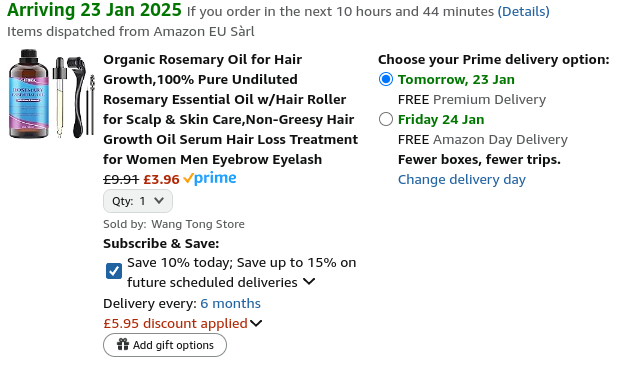Screen dimensions: 628x368
Task: Change 6 months delivery frequency
Action: tap(230, 304)
